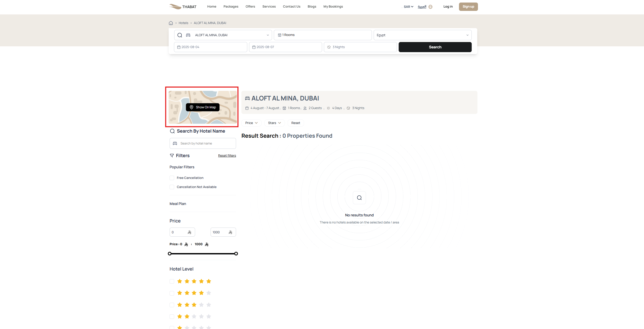Click the Search by hotel name field
Screen dimensions: 644x329
click(x=203, y=143)
